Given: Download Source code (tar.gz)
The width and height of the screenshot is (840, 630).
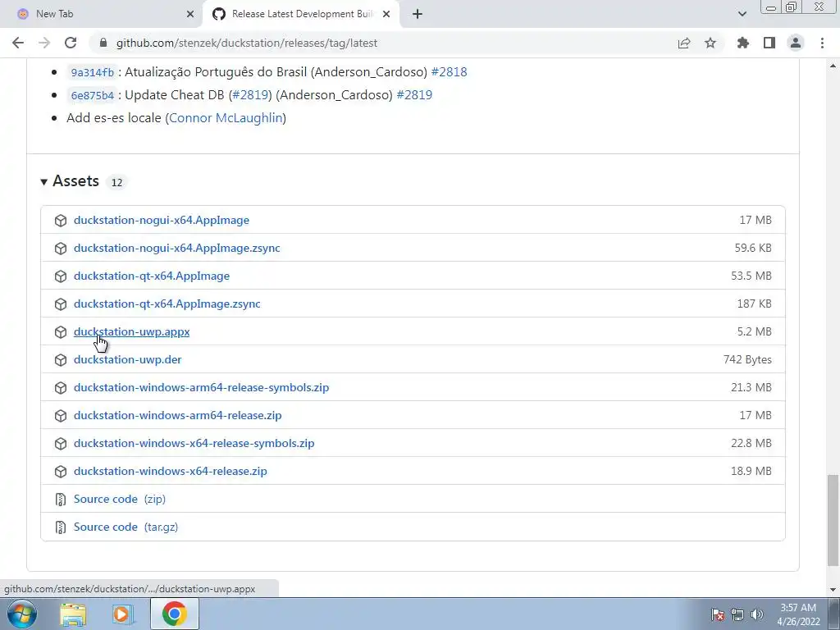Looking at the screenshot, I should coord(126,527).
